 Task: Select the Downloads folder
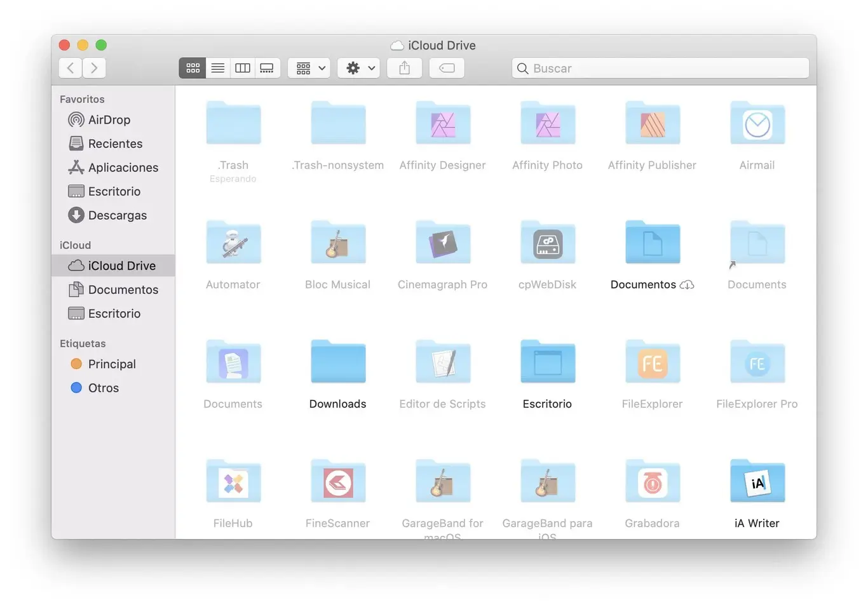coord(338,362)
